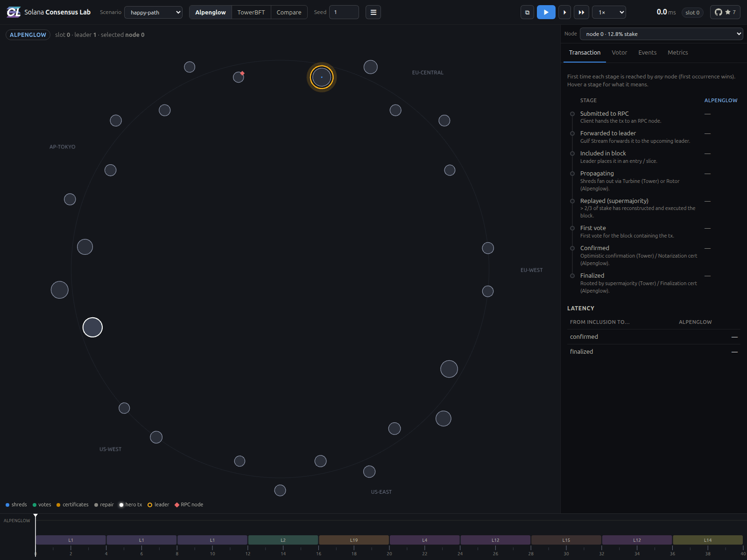Click the Submitted to RPC stage marker
This screenshot has height=560, width=747.
click(x=572, y=114)
